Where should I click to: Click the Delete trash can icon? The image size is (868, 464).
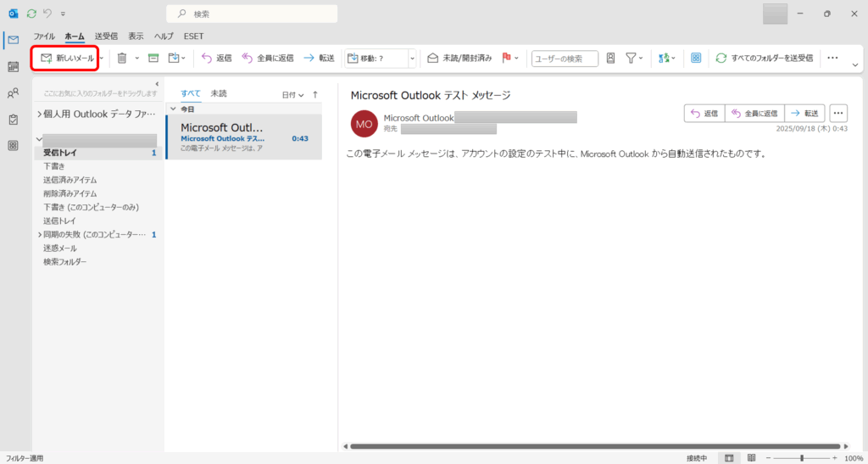click(122, 58)
